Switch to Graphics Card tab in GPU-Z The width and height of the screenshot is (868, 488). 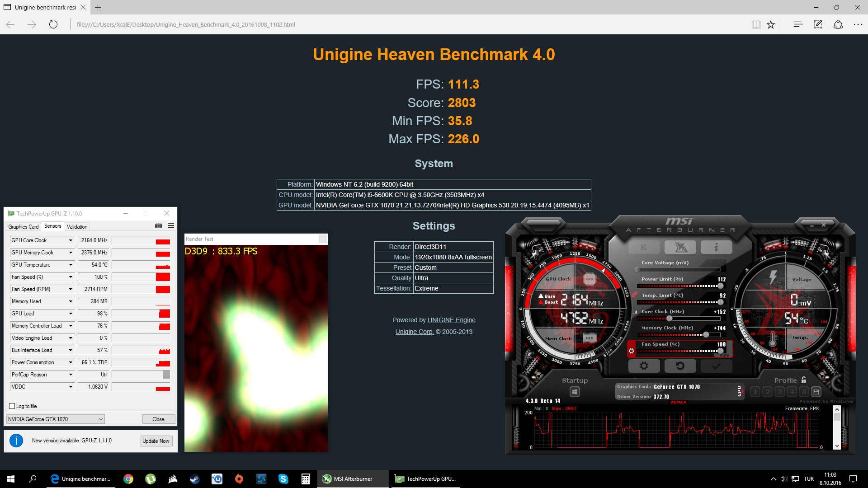click(24, 227)
